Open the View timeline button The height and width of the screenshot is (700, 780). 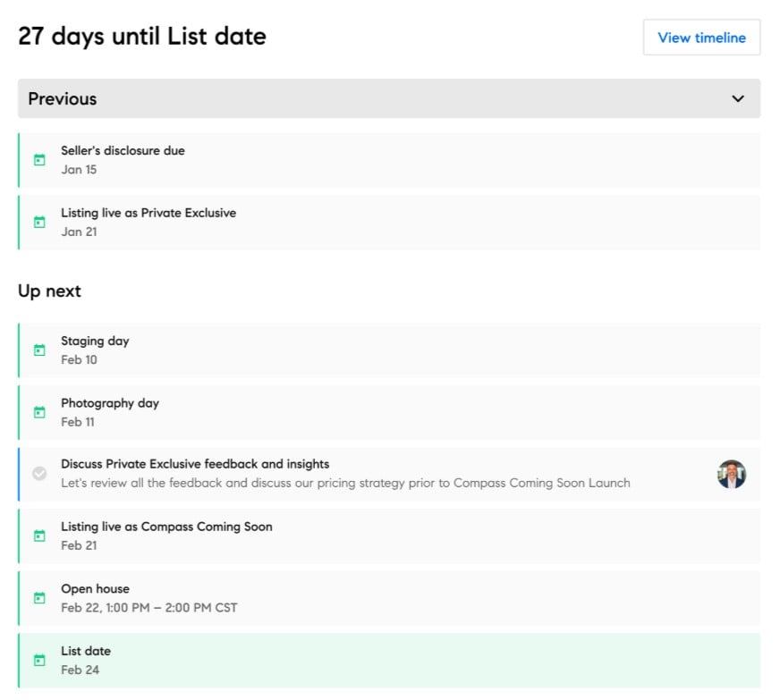coord(701,38)
